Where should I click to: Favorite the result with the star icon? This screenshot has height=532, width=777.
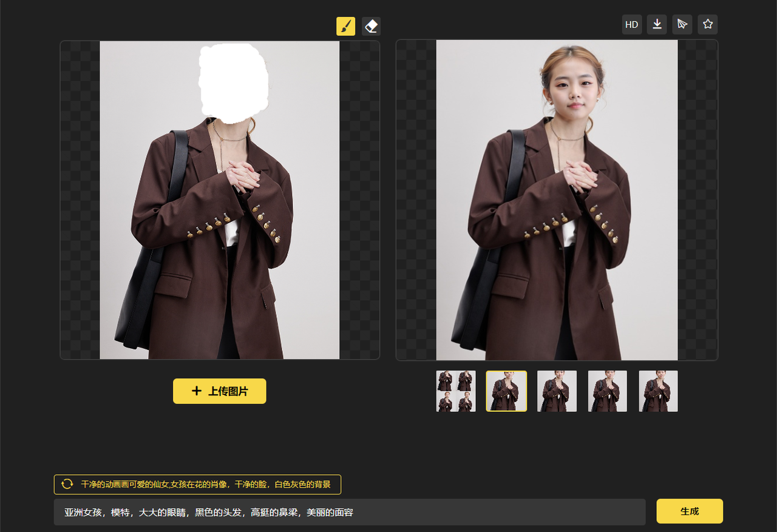[x=708, y=25]
